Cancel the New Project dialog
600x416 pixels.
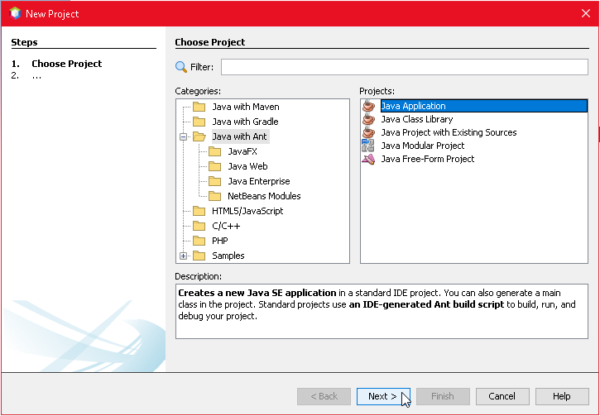coord(502,396)
